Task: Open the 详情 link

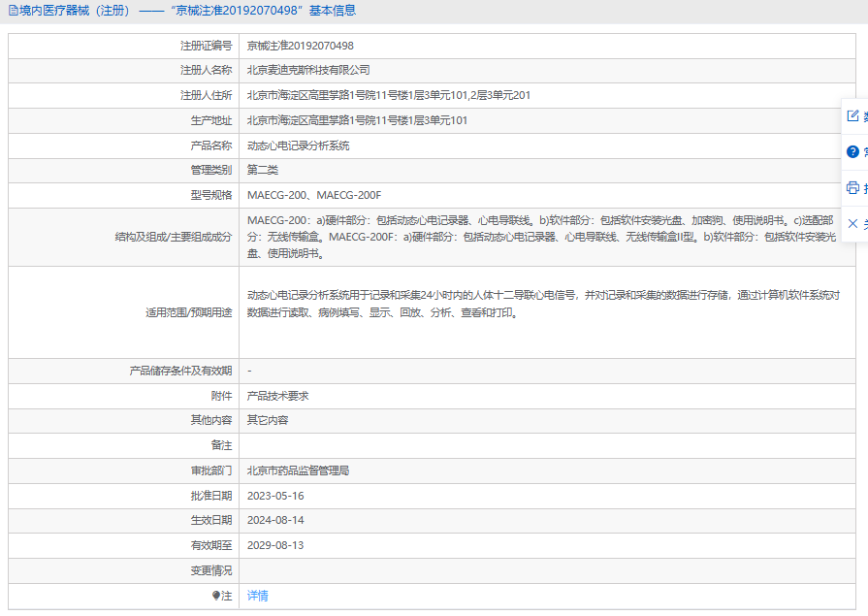Action: click(x=257, y=596)
